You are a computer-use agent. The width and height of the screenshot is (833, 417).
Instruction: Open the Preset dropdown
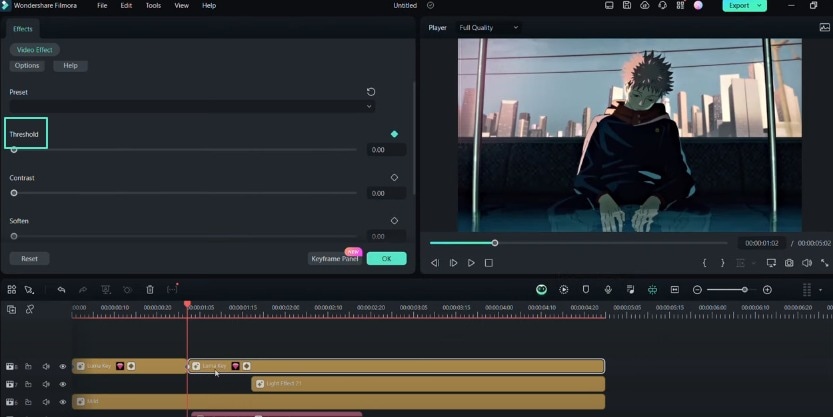pos(192,106)
